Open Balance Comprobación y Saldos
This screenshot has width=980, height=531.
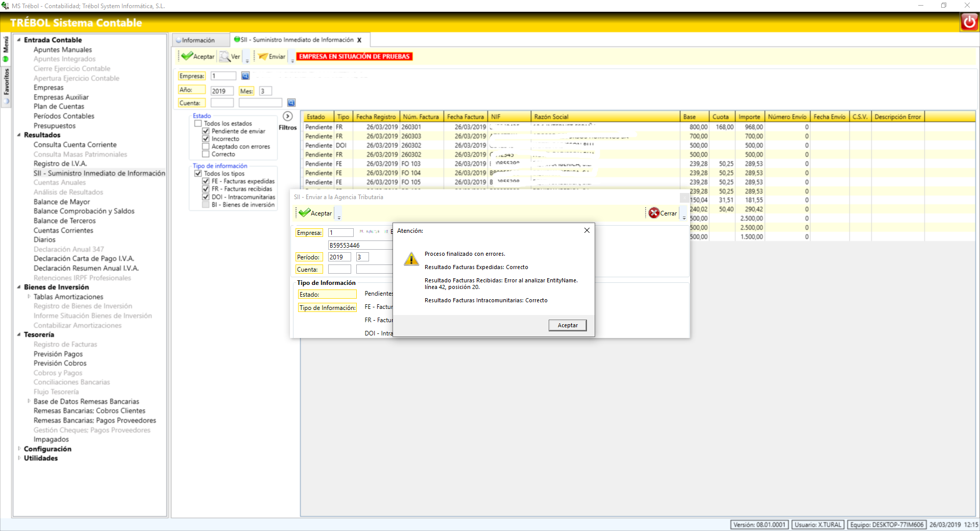click(84, 211)
